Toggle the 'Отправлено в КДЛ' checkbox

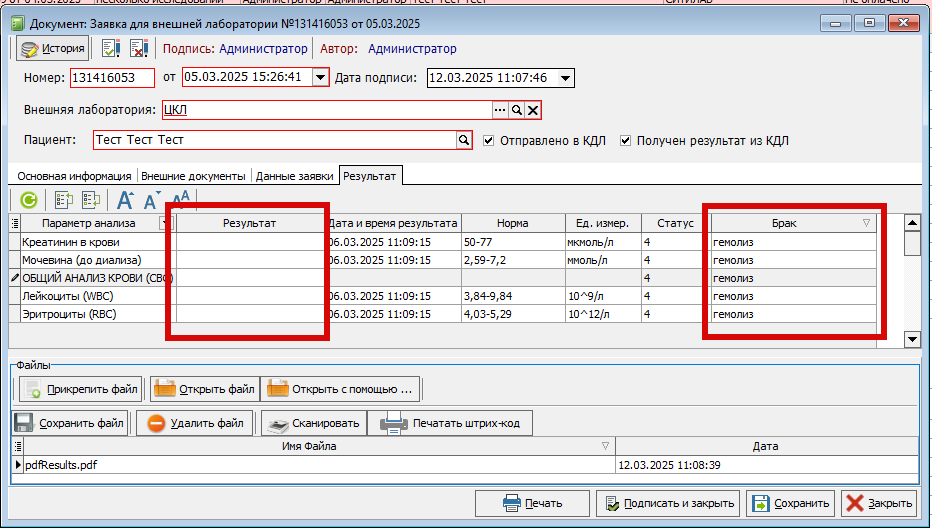489,141
